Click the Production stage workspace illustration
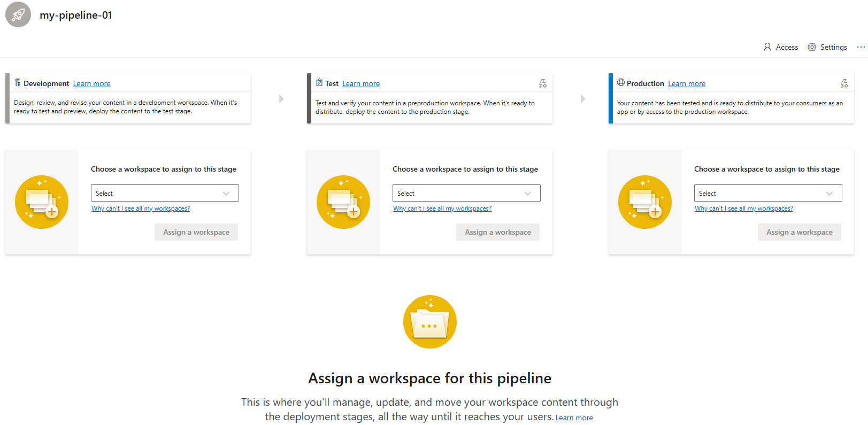 pos(645,202)
